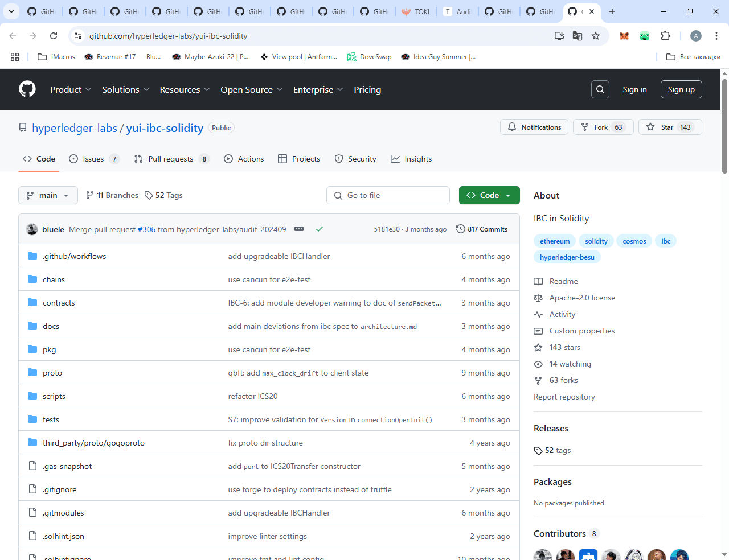Open the .gitmodules file
This screenshot has width=729, height=560.
[63, 513]
